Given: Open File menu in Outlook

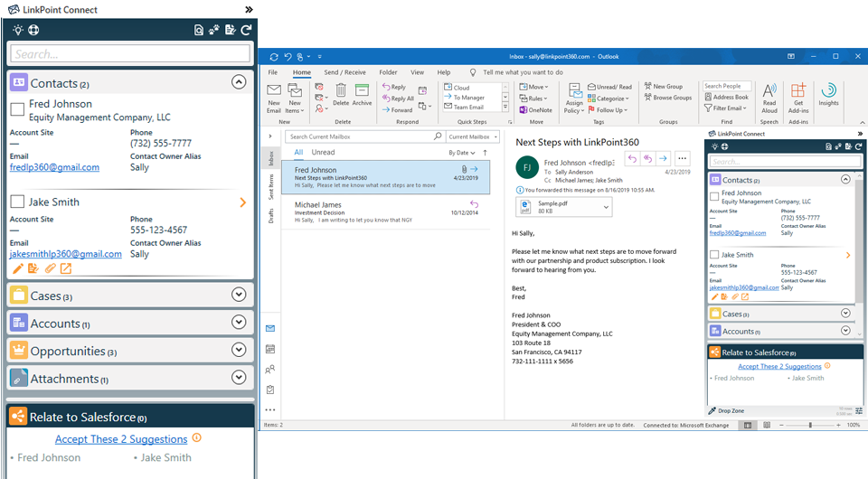Looking at the screenshot, I should click(x=273, y=72).
